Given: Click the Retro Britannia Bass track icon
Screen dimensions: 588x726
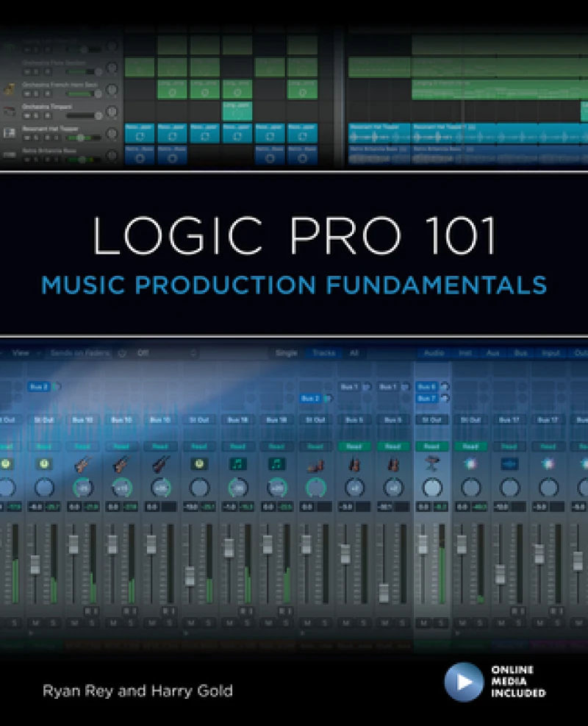Looking at the screenshot, I should tap(8, 154).
